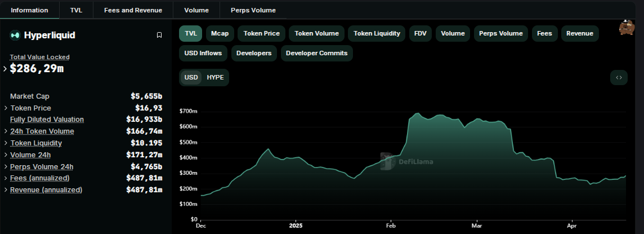Click the Mar x-axis label
Screen dimensions: 644x234
[x=476, y=226]
